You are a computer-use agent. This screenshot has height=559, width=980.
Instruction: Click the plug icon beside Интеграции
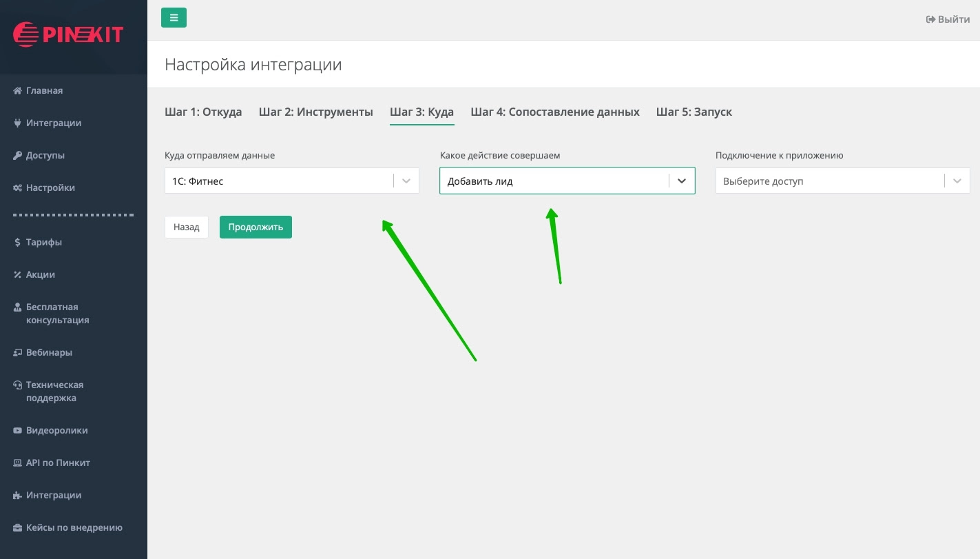18,123
